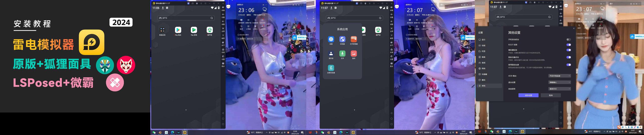Open the 文件管理器 app in 系统应用 folder

pyautogui.click(x=354, y=39)
